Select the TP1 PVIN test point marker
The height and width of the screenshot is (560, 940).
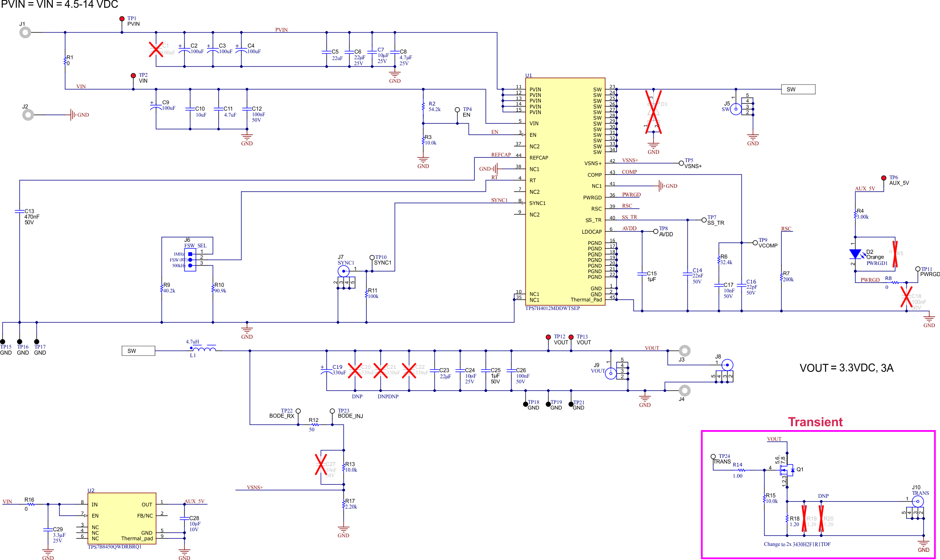click(x=121, y=19)
